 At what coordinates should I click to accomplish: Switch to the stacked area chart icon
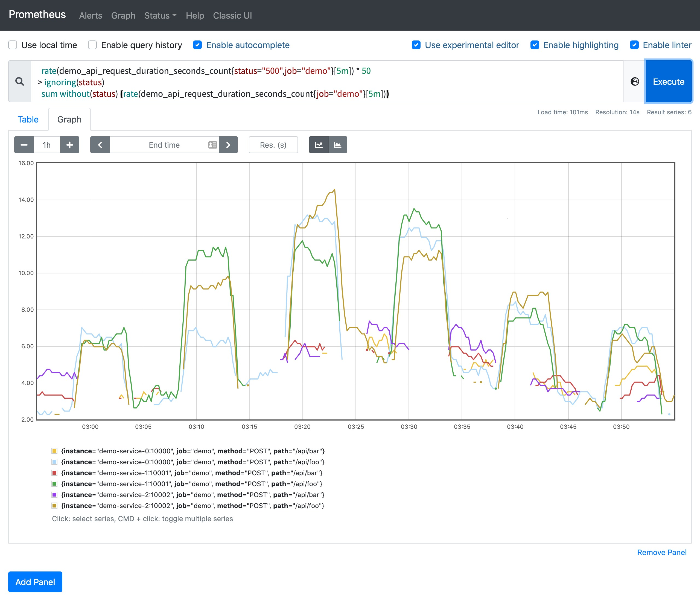[x=337, y=145]
